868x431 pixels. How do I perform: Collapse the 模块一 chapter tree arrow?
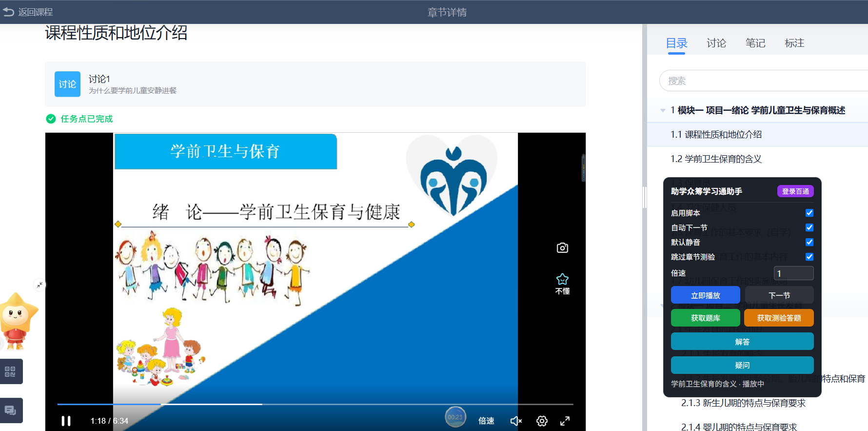click(x=663, y=110)
